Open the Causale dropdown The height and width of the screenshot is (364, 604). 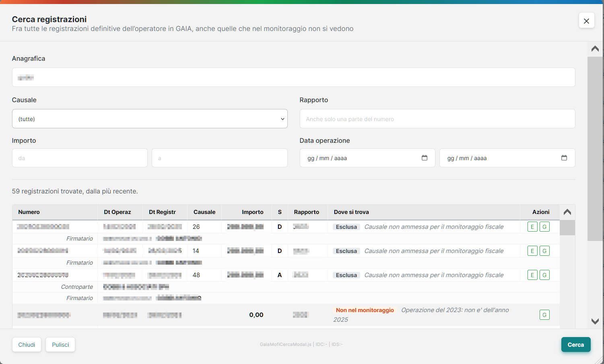(150, 119)
